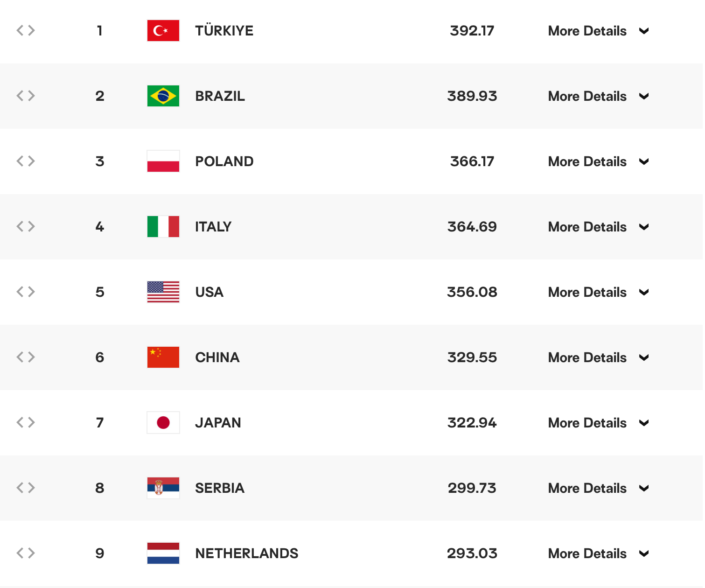Viewport: 705px width, 588px height.
Task: Show More Details for Japan
Action: [x=598, y=423]
